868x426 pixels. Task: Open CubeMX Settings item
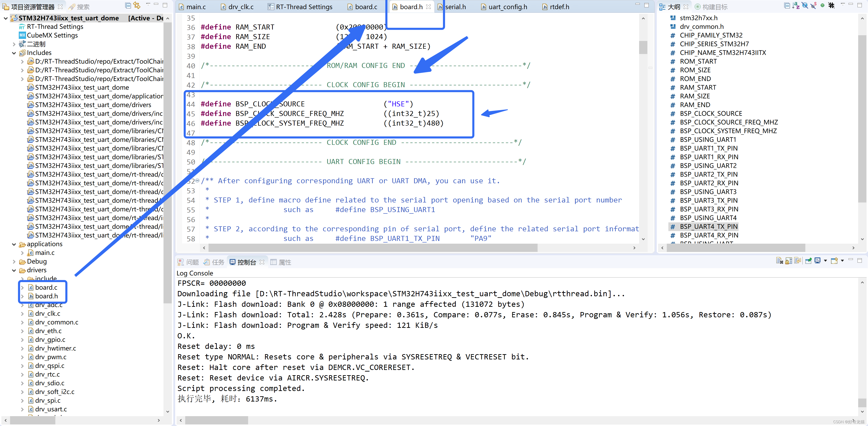pyautogui.click(x=52, y=35)
